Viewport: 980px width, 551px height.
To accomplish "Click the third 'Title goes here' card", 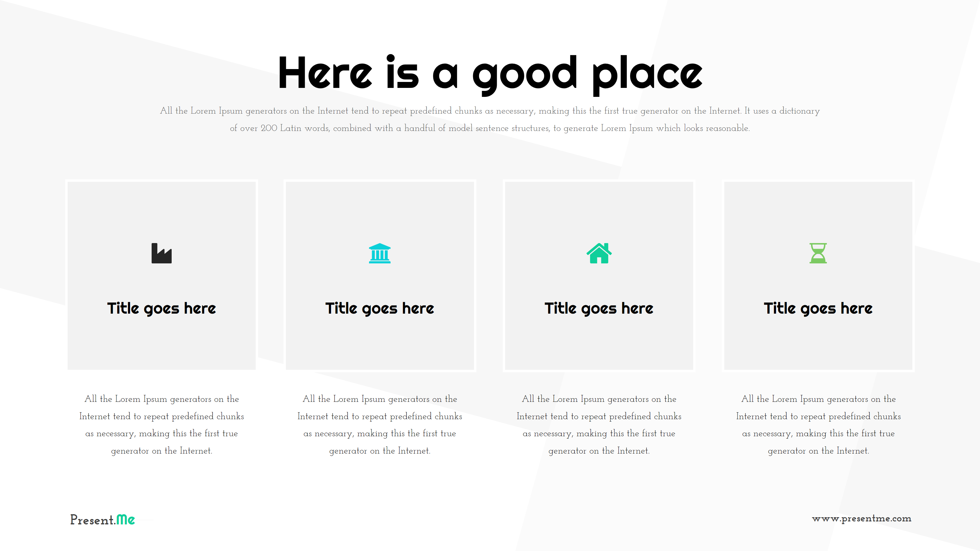I will tap(599, 275).
